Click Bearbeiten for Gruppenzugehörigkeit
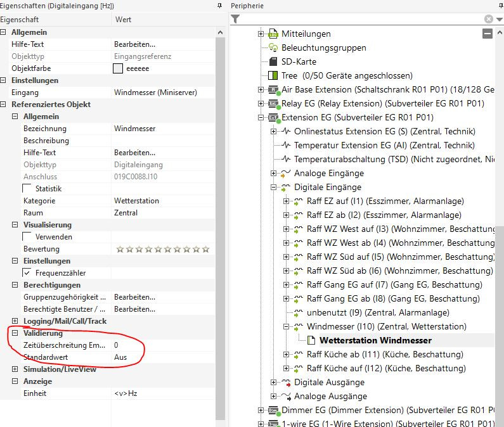The width and height of the screenshot is (504, 427). coord(134,297)
